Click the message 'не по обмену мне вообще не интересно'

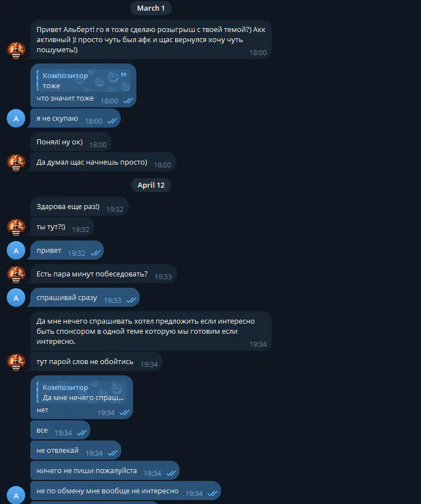[x=126, y=491]
